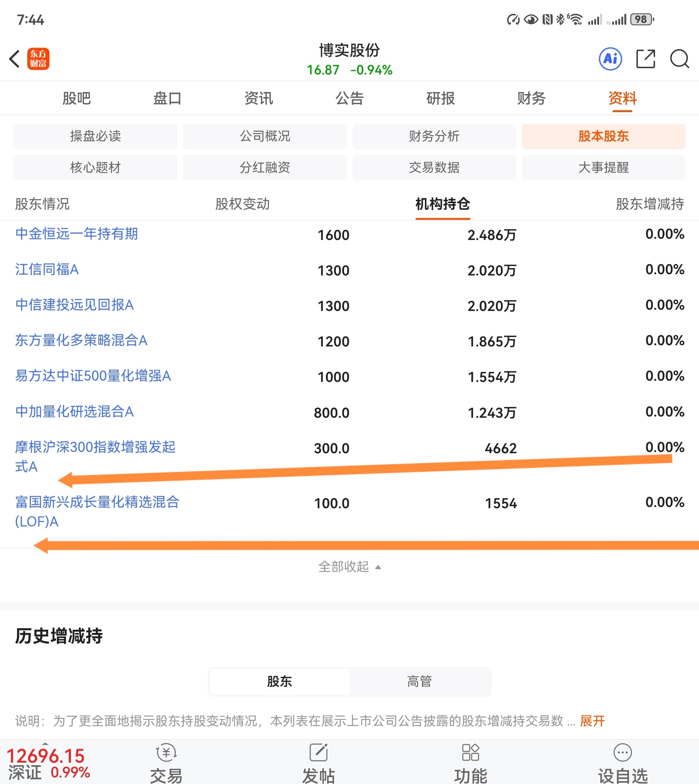Open fund 中信建投远见回报A
The width and height of the screenshot is (699, 784).
point(74,305)
